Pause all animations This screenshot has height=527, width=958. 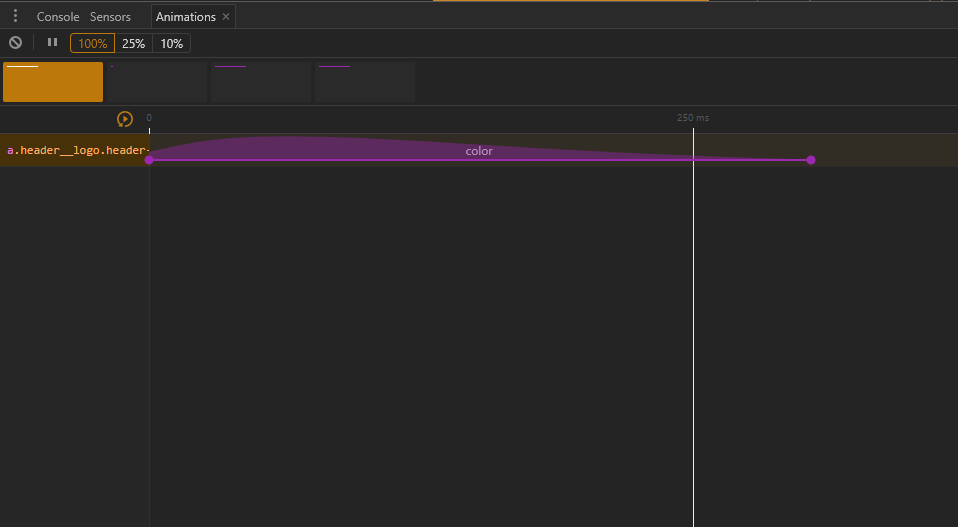pos(53,42)
